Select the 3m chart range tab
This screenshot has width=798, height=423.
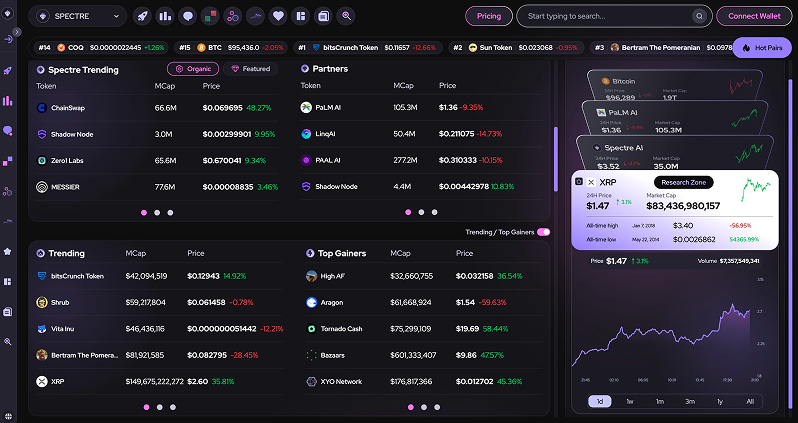point(690,402)
